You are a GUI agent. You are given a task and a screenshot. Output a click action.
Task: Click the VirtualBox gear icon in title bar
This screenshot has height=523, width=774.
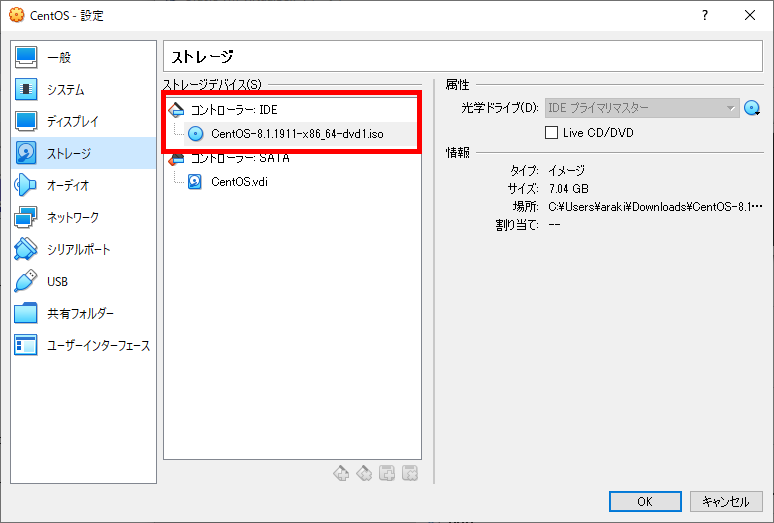point(16,15)
